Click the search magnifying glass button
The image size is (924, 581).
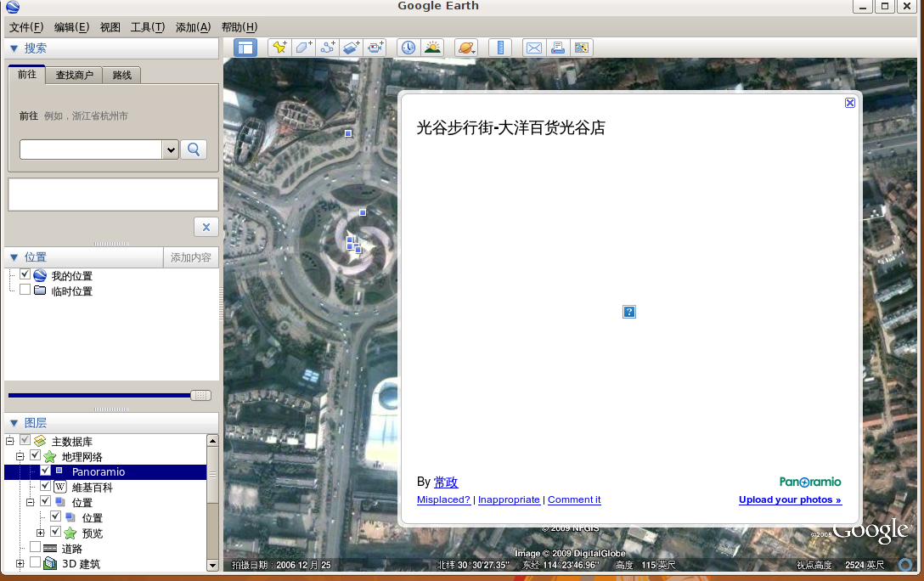[x=194, y=149]
